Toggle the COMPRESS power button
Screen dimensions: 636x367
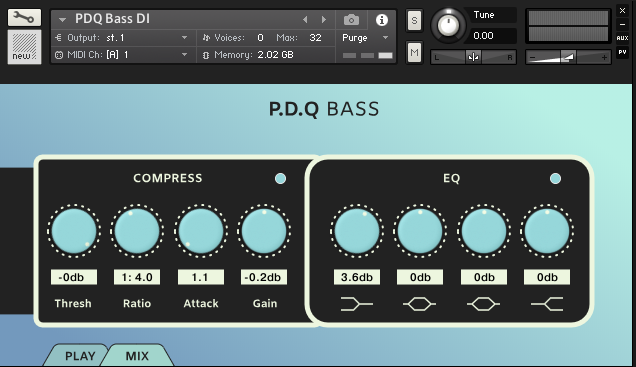280,178
